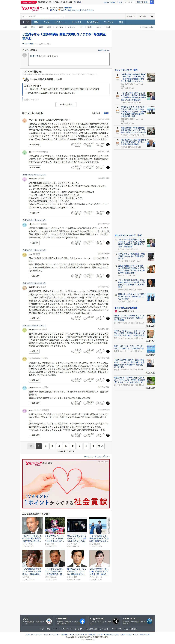Expand もっと見る in AI summary
This screenshot has width=175, height=644.
66,104
